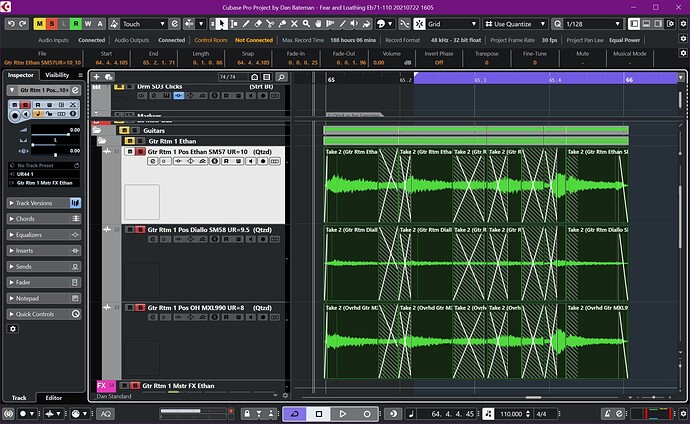690x424 pixels.
Task: Open the Touch automation mode dropdown
Action: pos(144,24)
